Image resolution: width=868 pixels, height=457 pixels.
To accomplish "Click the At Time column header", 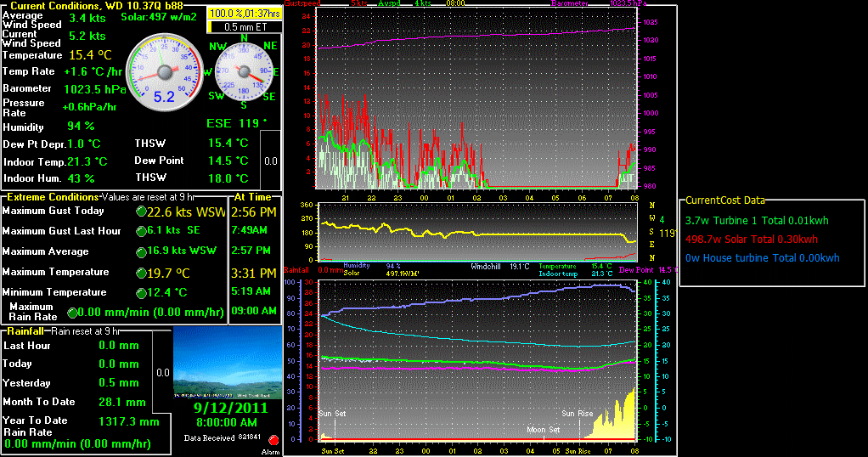I will (x=252, y=197).
